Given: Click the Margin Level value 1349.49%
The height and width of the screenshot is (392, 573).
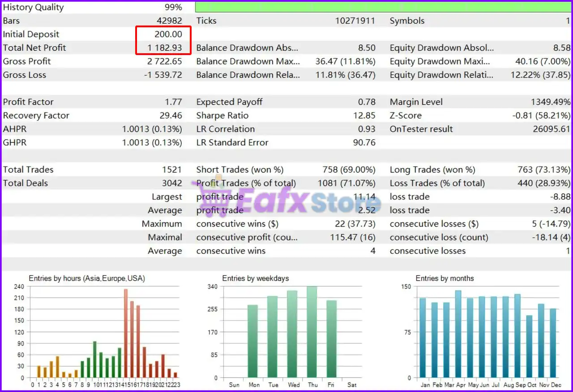Looking at the screenshot, I should (549, 102).
